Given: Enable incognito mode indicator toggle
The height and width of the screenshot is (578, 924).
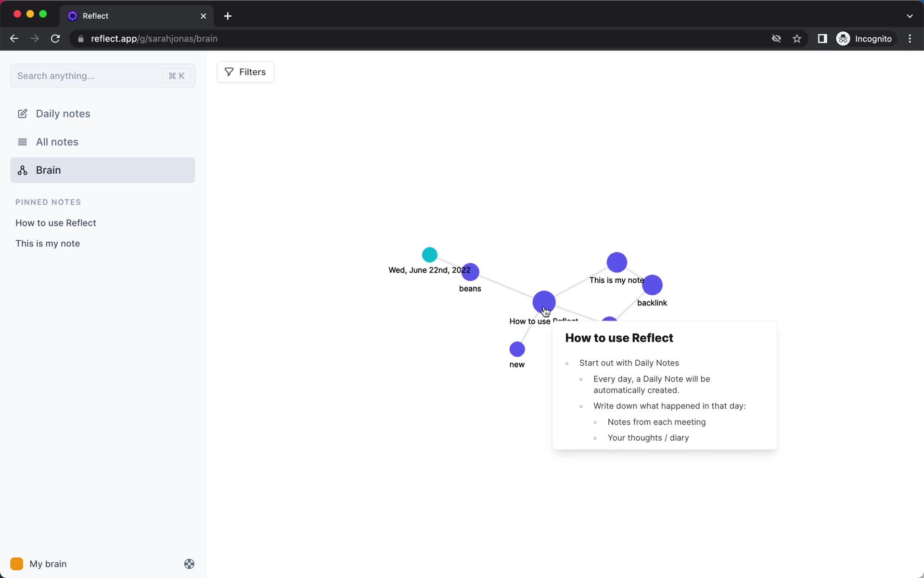Looking at the screenshot, I should click(864, 38).
